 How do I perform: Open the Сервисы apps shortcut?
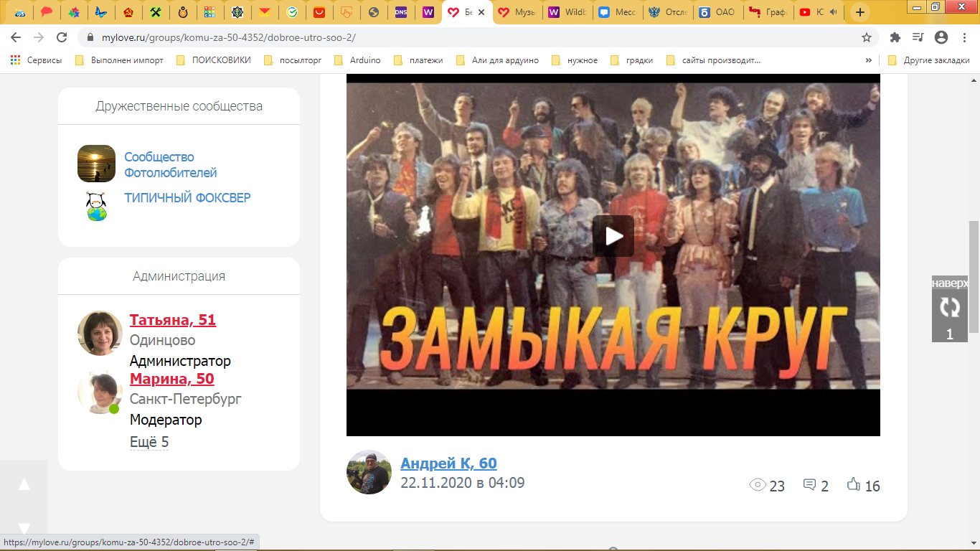point(36,60)
